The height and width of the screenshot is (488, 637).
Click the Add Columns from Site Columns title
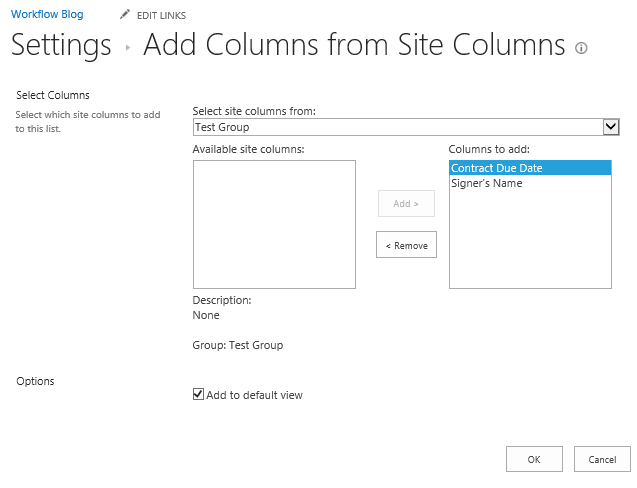[354, 45]
